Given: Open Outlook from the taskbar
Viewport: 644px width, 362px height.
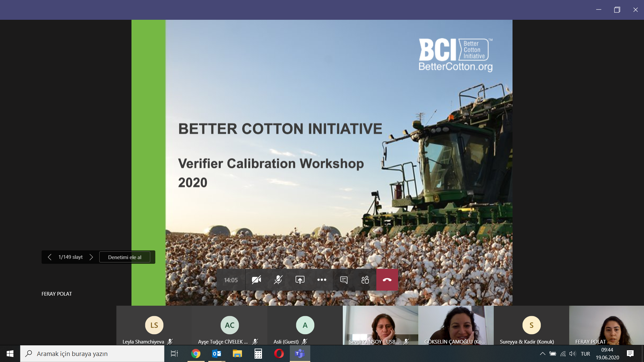Looking at the screenshot, I should pos(217,354).
